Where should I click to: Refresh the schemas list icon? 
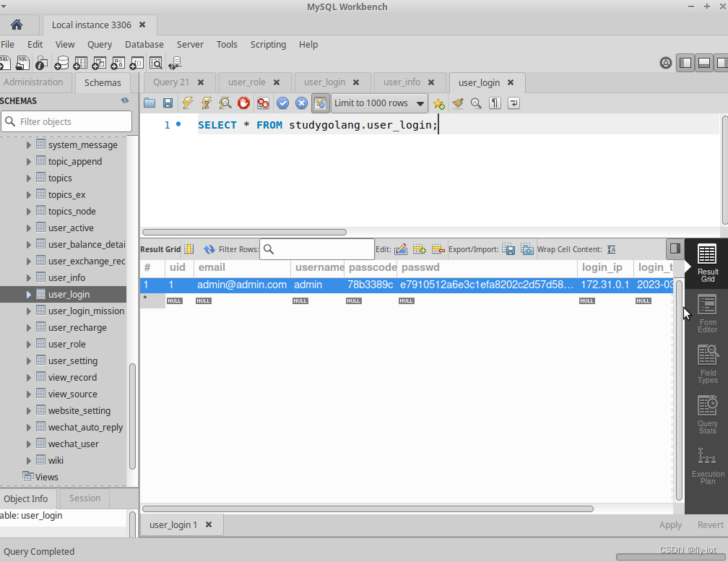tap(125, 101)
